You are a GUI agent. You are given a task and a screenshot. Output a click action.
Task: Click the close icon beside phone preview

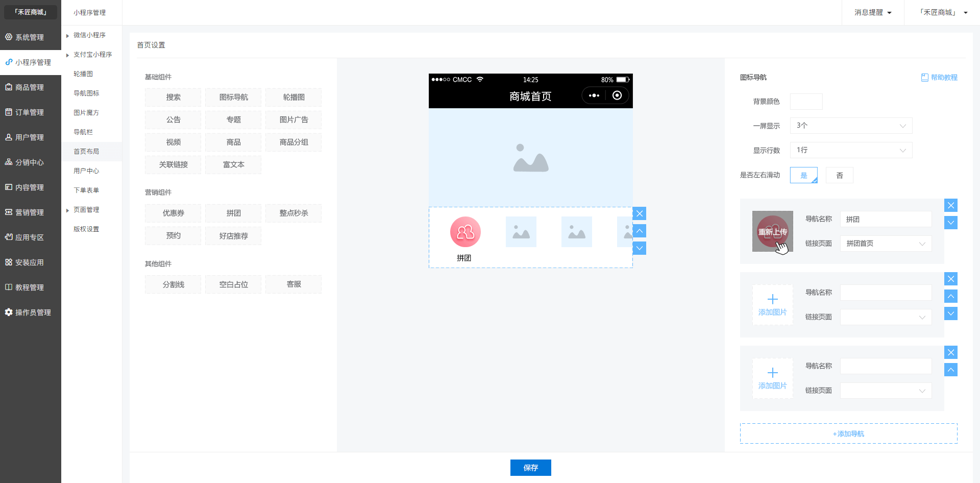coord(640,213)
